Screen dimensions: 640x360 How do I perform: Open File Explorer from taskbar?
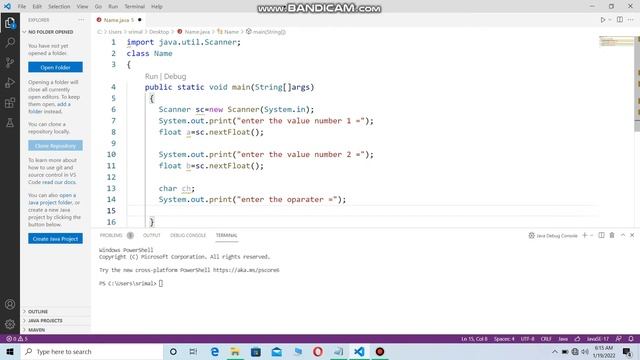pos(235,351)
